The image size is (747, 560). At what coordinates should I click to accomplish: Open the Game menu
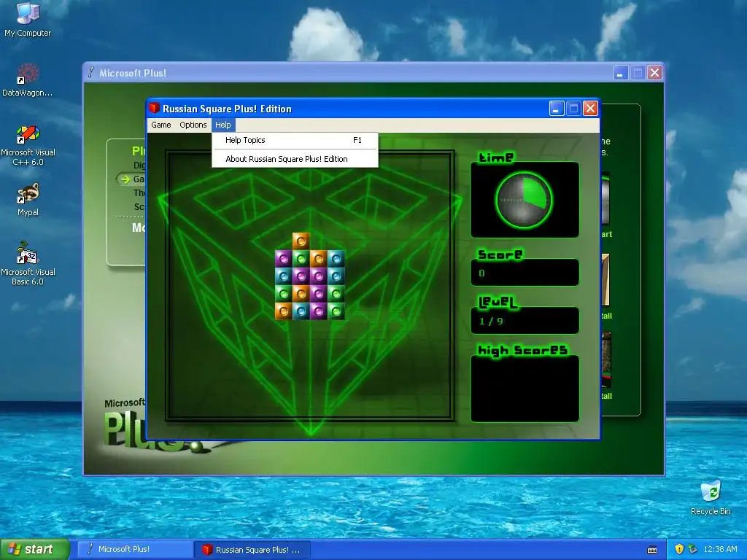(161, 125)
